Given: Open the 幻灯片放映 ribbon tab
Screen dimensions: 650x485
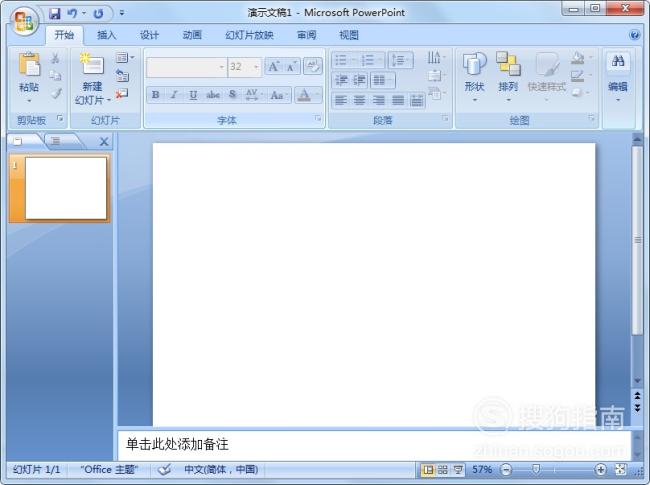Looking at the screenshot, I should [249, 35].
